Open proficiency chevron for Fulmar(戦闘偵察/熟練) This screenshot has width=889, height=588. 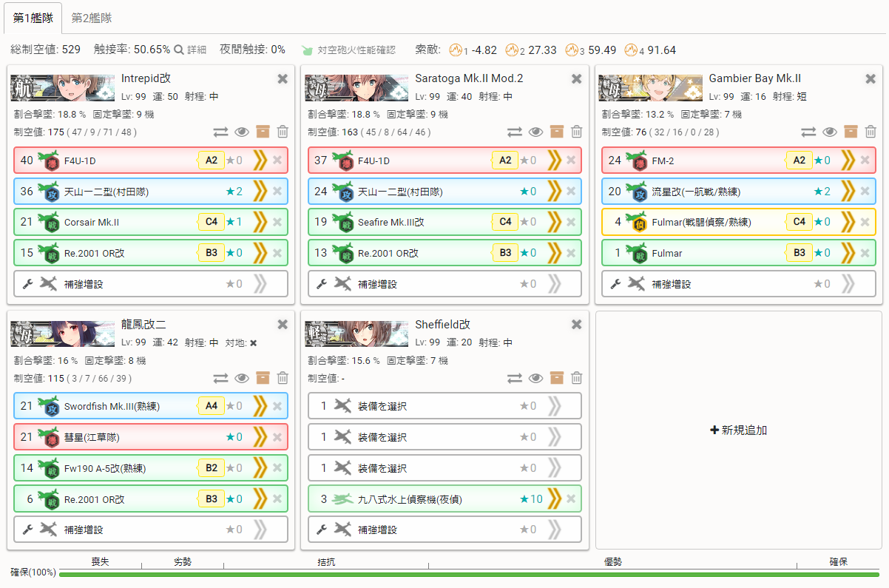pyautogui.click(x=848, y=222)
